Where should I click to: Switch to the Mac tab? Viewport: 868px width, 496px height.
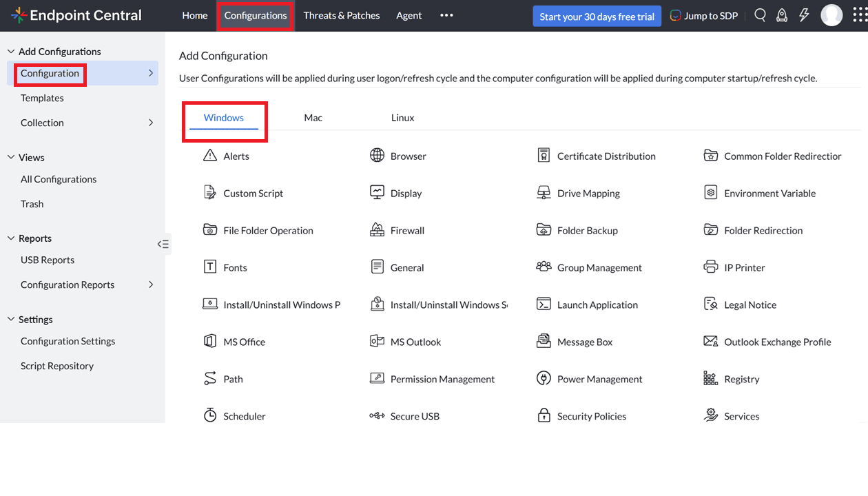coord(313,118)
